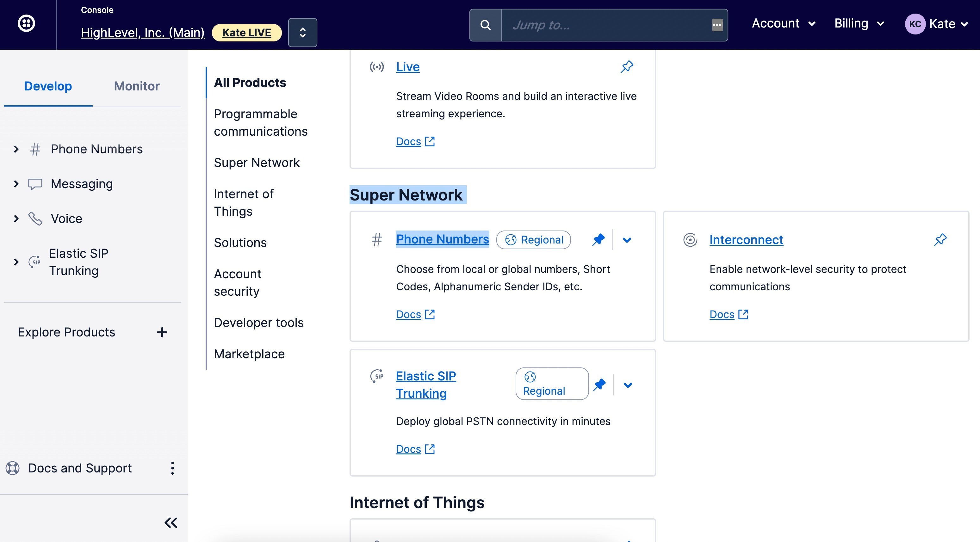Click the Twilio logo home icon
The image size is (980, 542).
click(x=26, y=24)
